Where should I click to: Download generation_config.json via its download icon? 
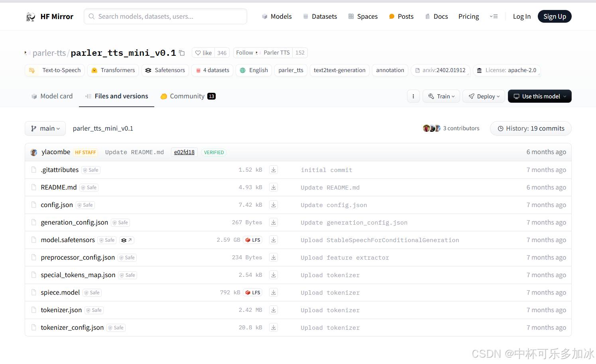[273, 222]
